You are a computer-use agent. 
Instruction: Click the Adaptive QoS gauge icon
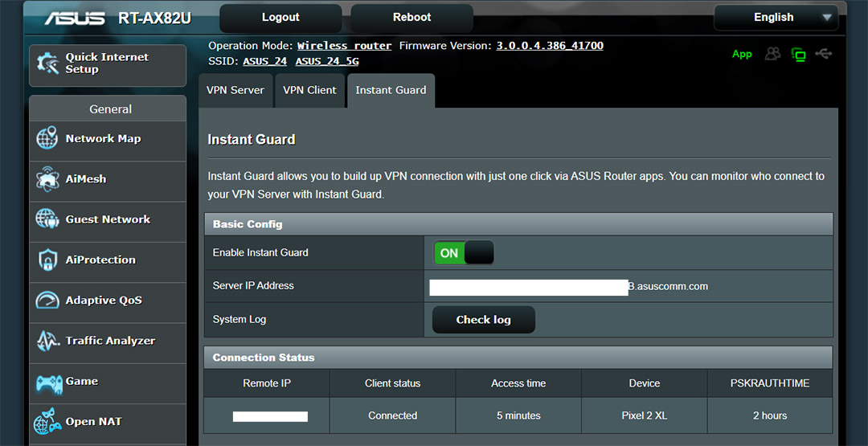click(x=47, y=300)
